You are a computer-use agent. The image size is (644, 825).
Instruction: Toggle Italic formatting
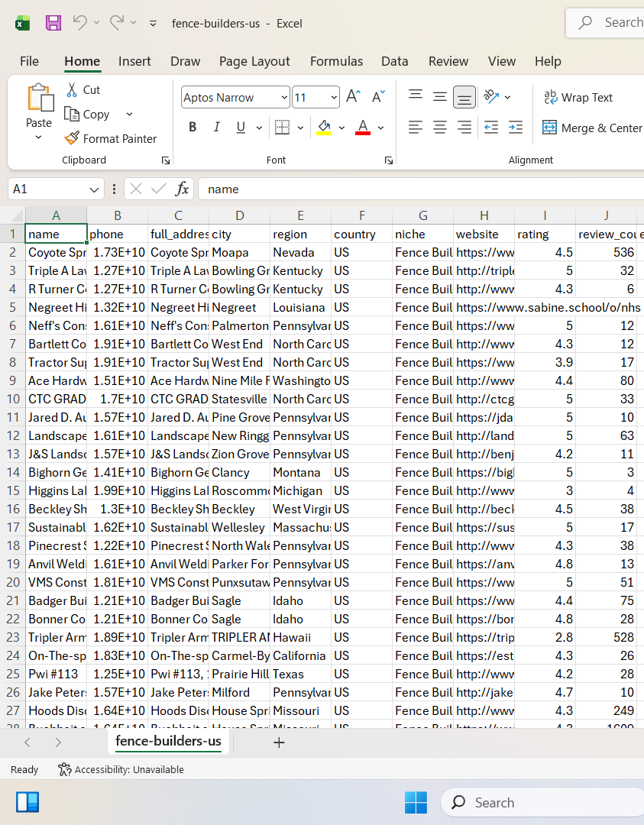coord(216,127)
